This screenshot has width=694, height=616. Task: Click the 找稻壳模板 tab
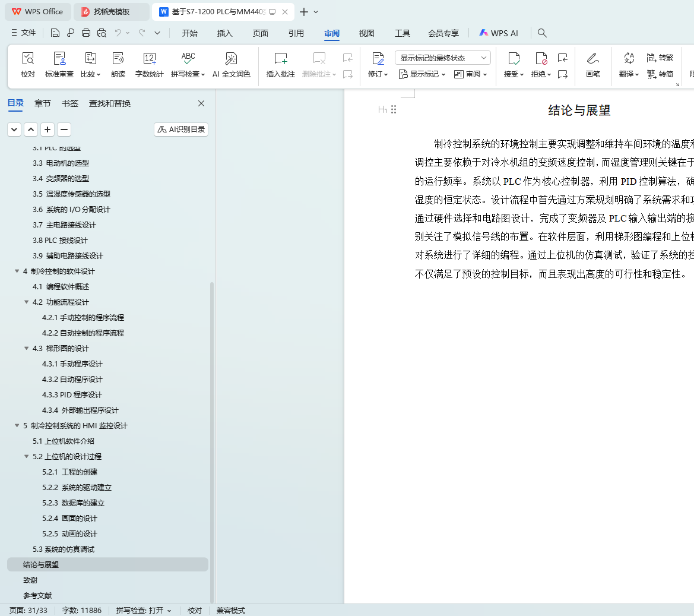[x=111, y=12]
